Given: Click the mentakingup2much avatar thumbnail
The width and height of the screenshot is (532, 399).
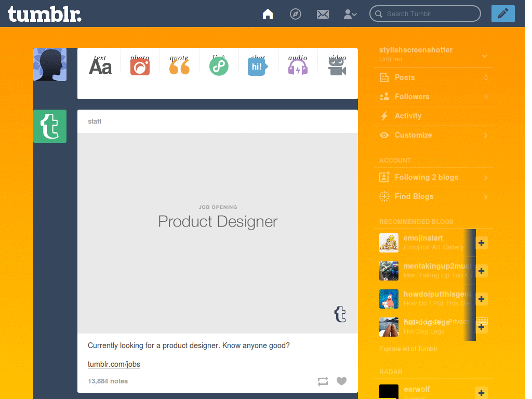Looking at the screenshot, I should coord(389,271).
